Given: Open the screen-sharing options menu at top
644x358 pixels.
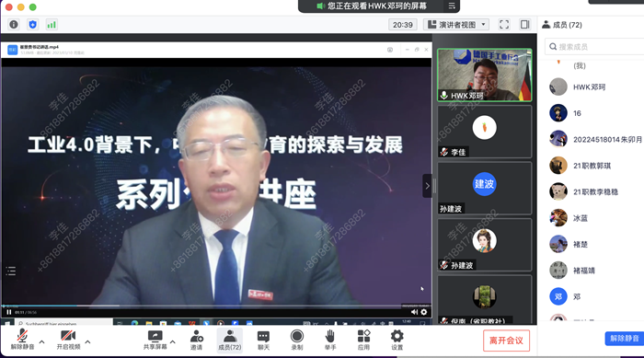Looking at the screenshot, I should coord(452,6).
